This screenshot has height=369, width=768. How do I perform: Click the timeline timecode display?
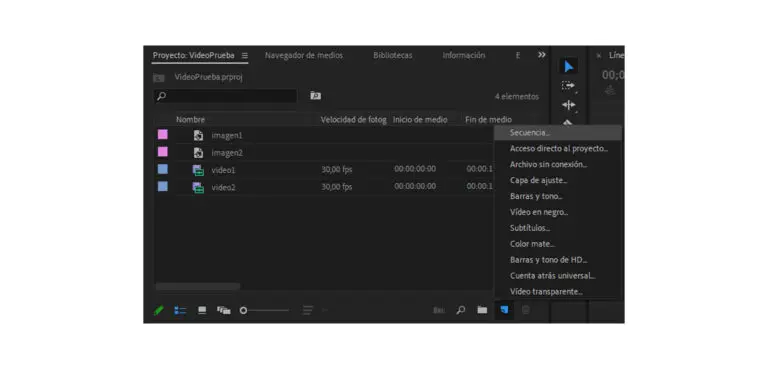(613, 75)
